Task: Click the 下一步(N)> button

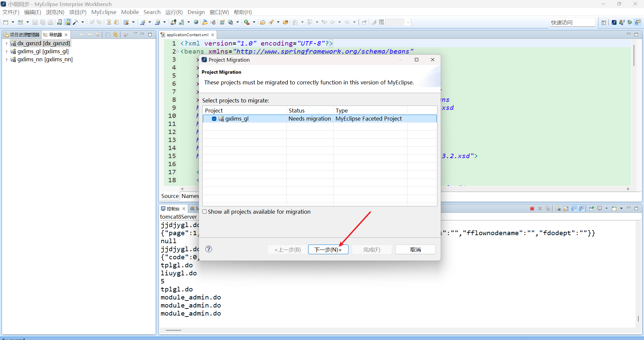Action: pos(328,250)
